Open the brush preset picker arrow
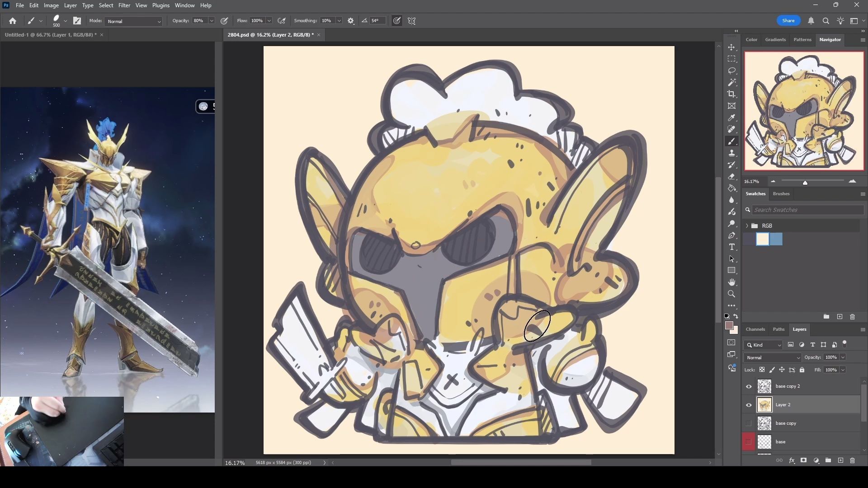Image resolution: width=868 pixels, height=488 pixels. pyautogui.click(x=66, y=21)
